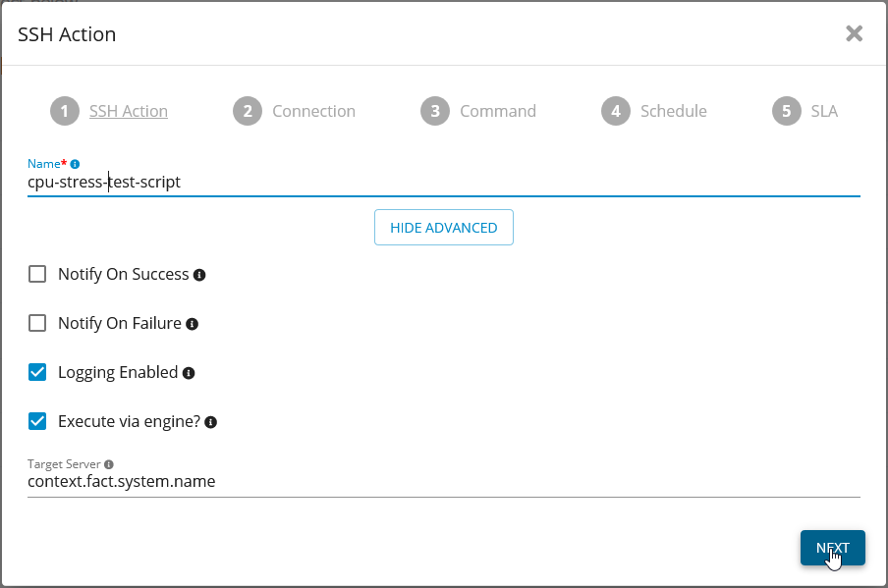Collapse options with Hide Advanced button

coord(444,228)
